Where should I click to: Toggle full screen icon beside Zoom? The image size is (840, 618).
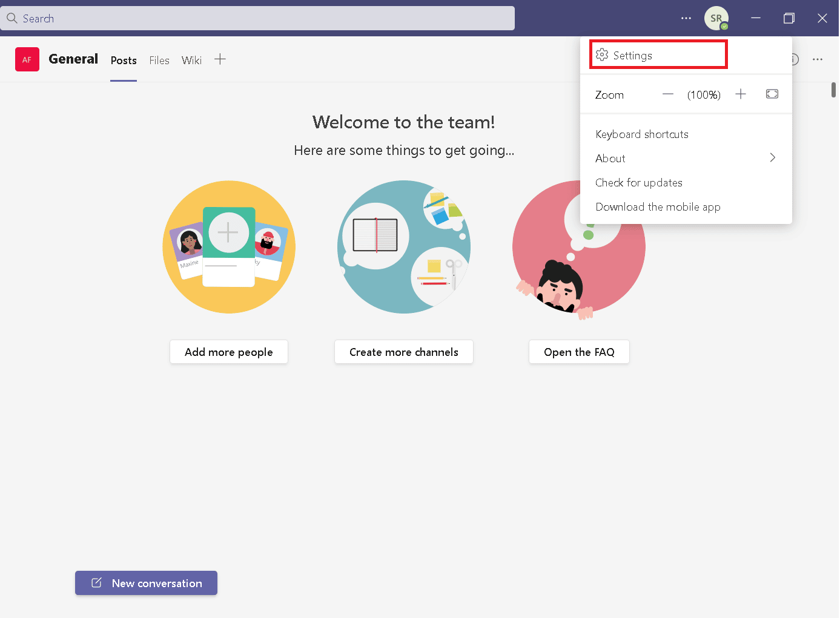click(x=772, y=94)
